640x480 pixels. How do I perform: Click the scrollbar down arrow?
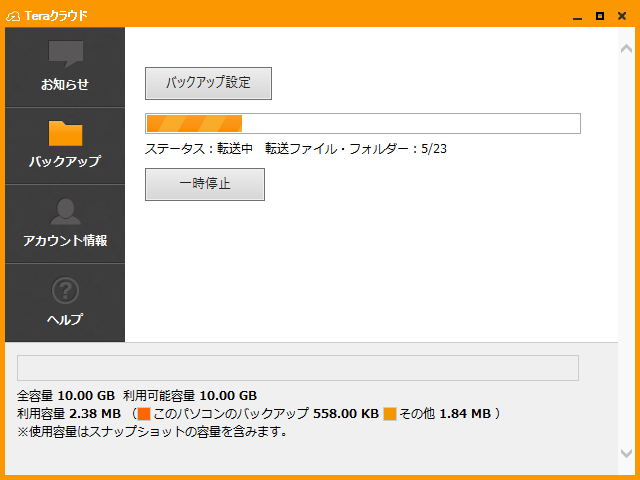point(626,455)
